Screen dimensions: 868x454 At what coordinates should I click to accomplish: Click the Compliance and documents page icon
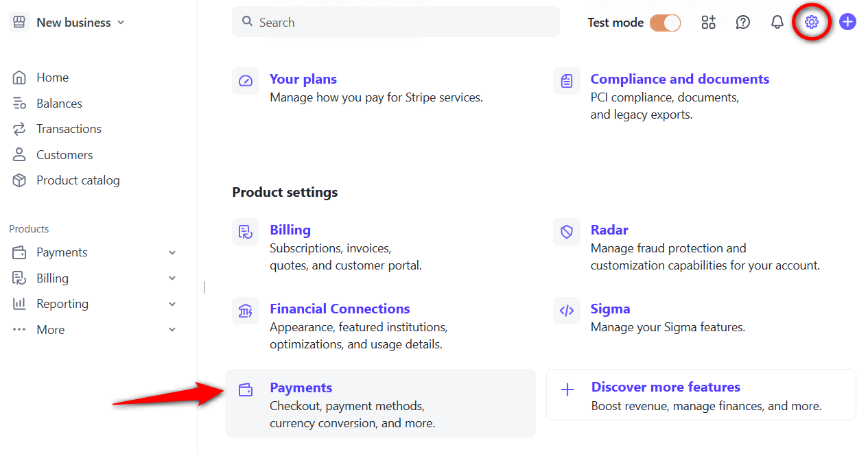pos(567,81)
